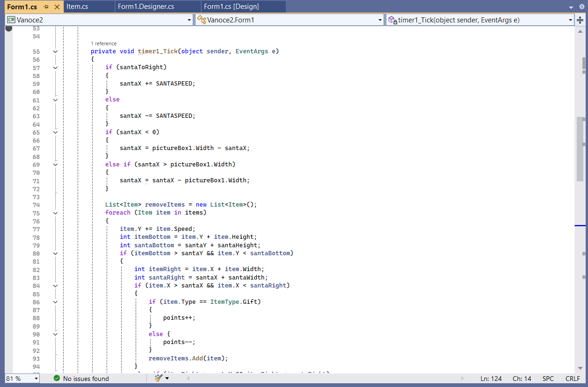Click the timer1_Tick method name
588x387 pixels.
click(x=158, y=51)
